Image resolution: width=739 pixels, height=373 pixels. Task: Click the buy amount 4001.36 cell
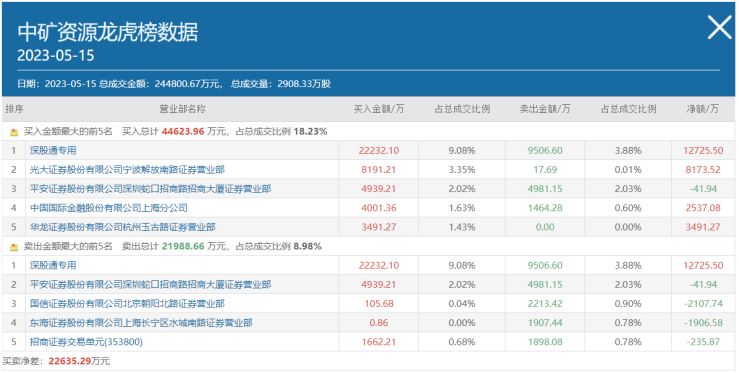coord(379,208)
